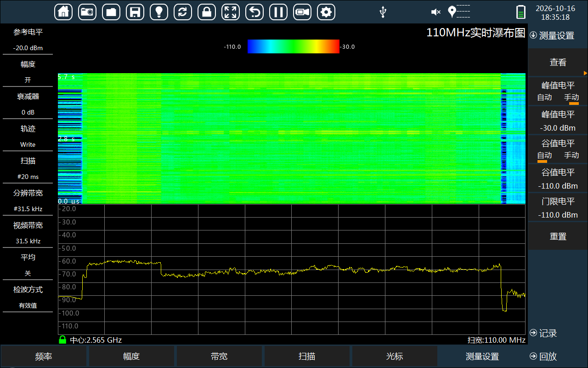This screenshot has height=368, width=588.
Task: Tap the light bulb hint icon
Action: pyautogui.click(x=159, y=12)
